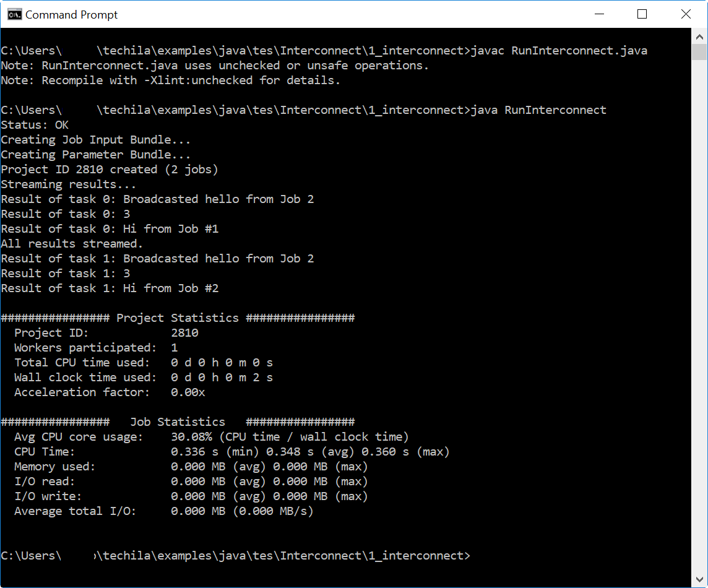Click the "Acceleration factor" line
This screenshot has width=708, height=588.
click(x=110, y=392)
